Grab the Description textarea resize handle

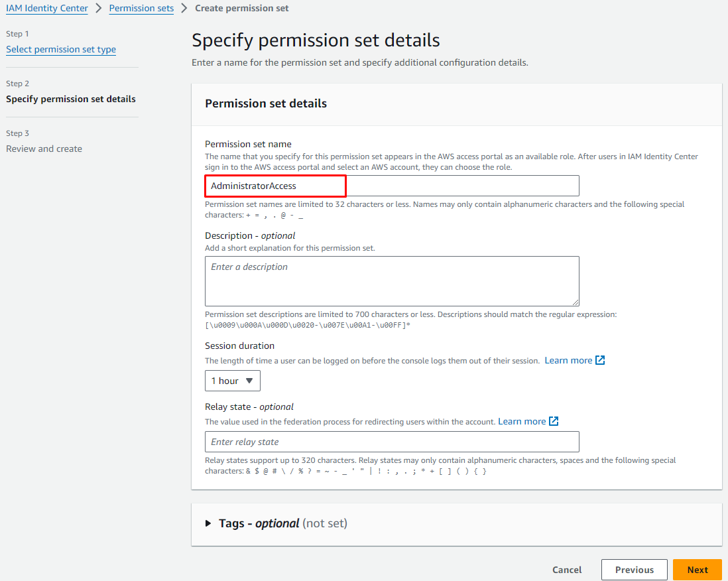point(576,301)
